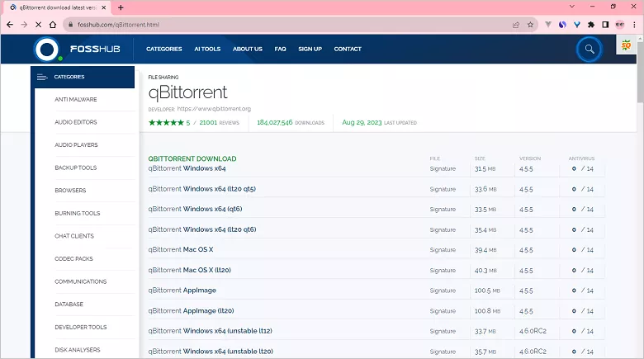Download qBittorrent Windows x64 (unstable lt12)

[x=211, y=331]
